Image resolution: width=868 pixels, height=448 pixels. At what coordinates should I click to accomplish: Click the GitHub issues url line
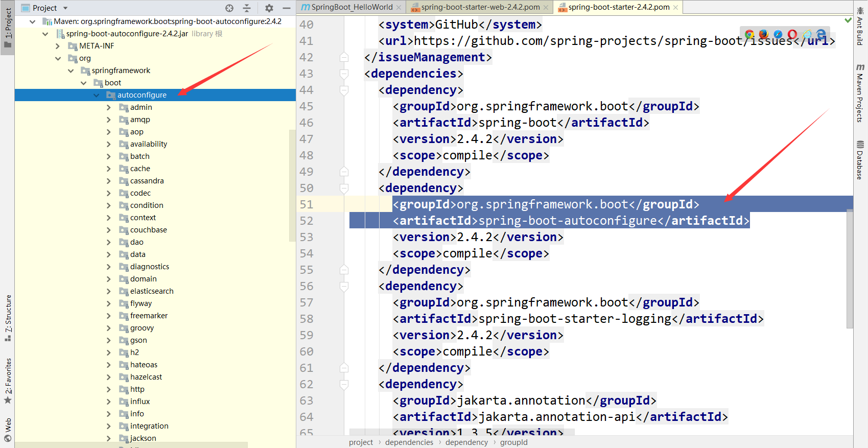coord(607,41)
